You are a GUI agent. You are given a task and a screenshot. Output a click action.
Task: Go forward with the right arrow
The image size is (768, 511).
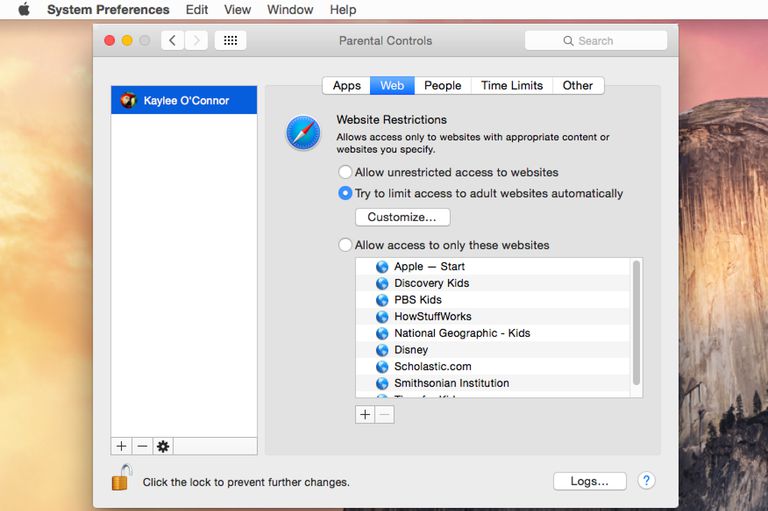(x=196, y=41)
